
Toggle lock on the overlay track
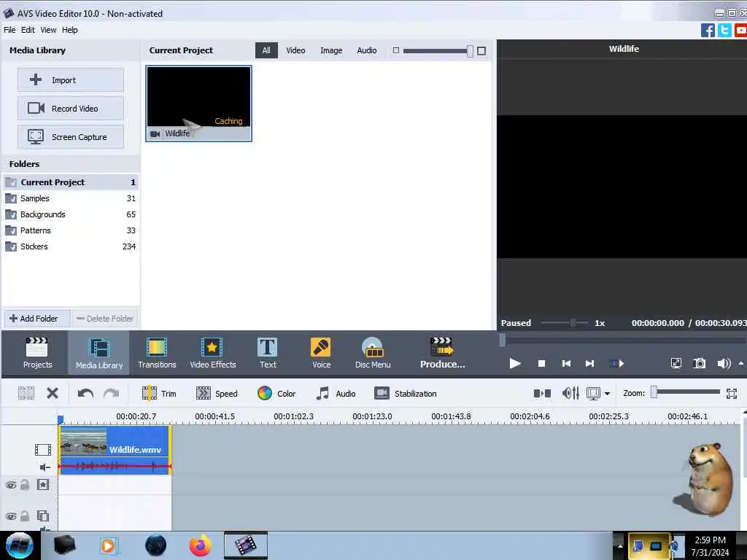point(25,516)
